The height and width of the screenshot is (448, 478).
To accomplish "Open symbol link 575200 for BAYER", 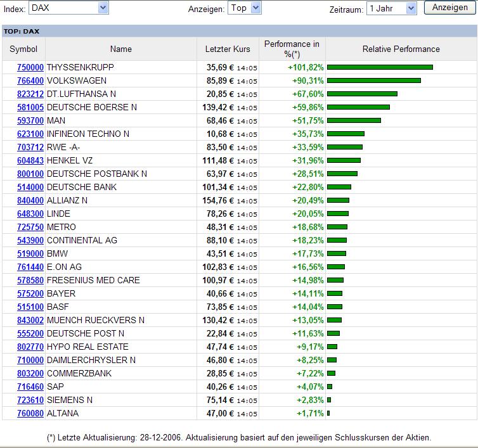I will (x=30, y=293).
